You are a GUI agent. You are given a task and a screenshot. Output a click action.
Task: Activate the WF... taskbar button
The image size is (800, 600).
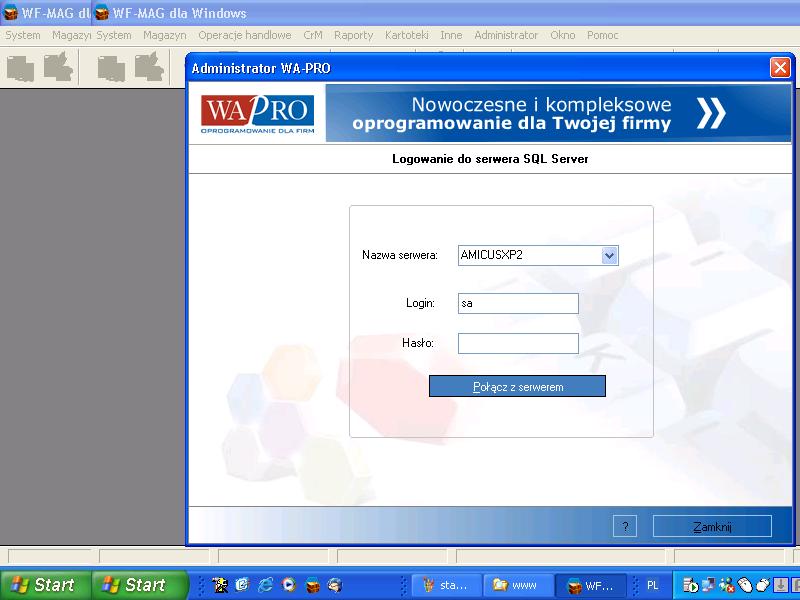point(592,585)
